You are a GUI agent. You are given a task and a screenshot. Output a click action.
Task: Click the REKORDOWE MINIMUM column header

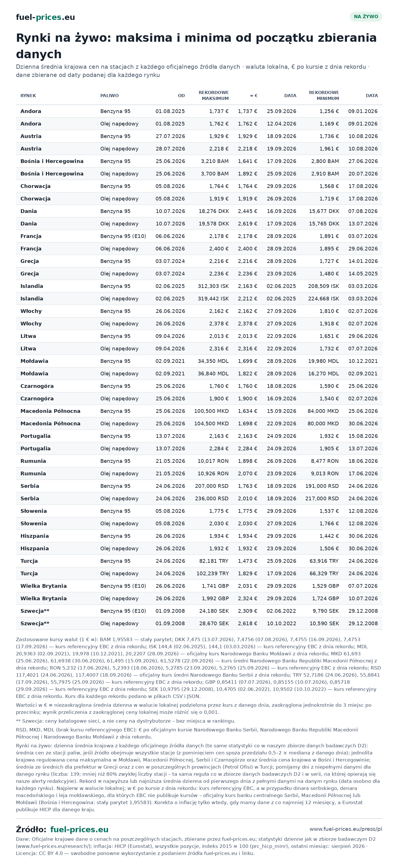tap(324, 95)
